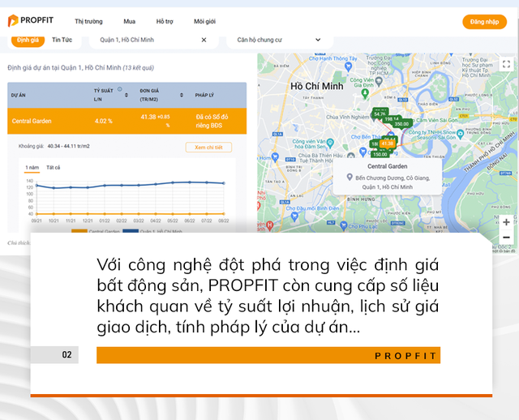The image size is (519, 420).
Task: Click Chợ Phú Lạc map pin
Action: [x=344, y=225]
